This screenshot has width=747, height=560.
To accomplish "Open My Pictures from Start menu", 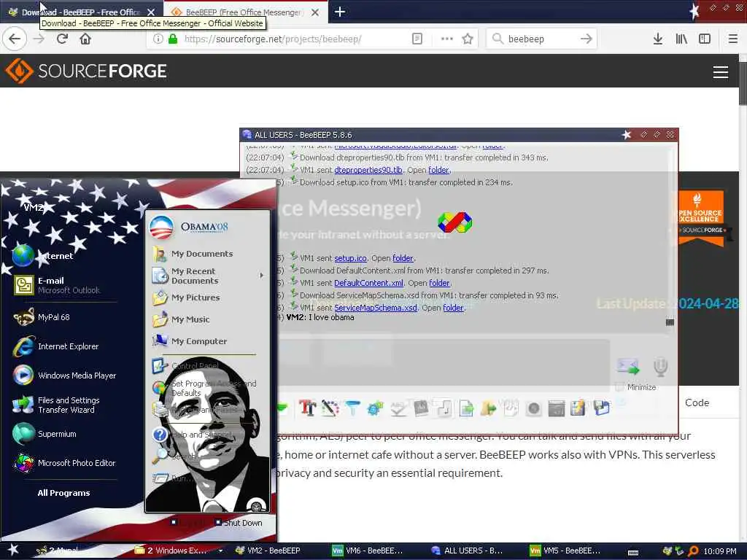I will 196,297.
